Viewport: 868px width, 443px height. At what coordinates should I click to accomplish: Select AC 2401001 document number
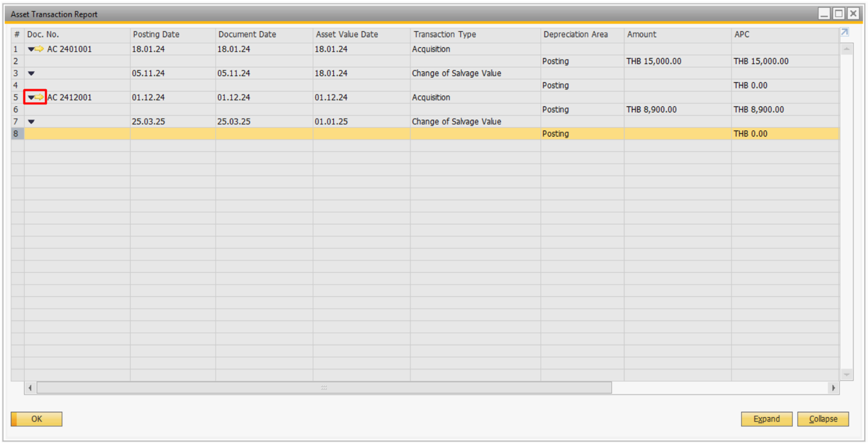[x=70, y=49]
